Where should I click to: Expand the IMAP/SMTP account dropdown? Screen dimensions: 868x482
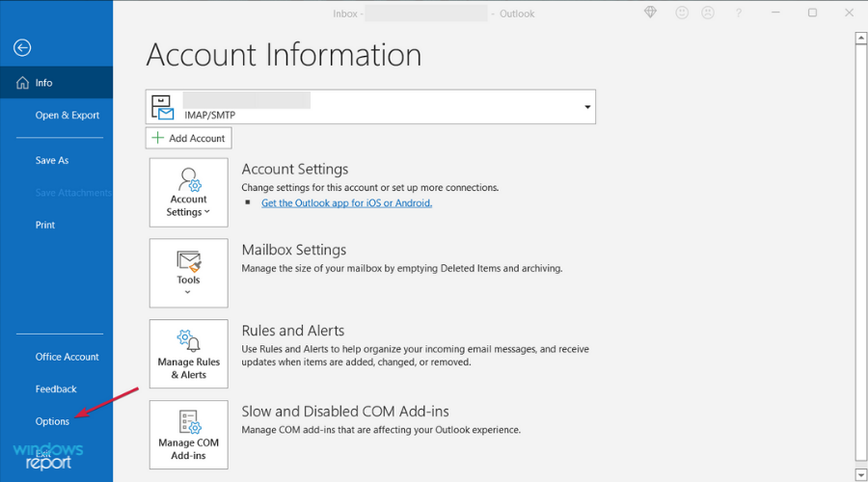click(587, 107)
